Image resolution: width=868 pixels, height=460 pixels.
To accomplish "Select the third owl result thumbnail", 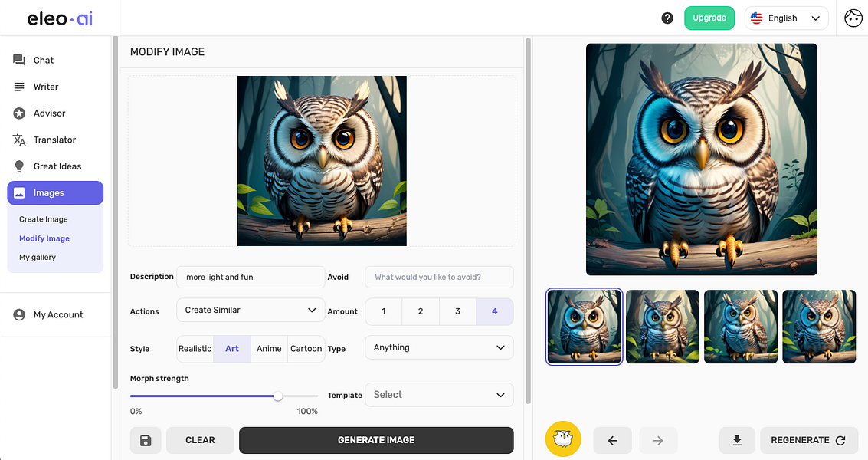I will (741, 327).
